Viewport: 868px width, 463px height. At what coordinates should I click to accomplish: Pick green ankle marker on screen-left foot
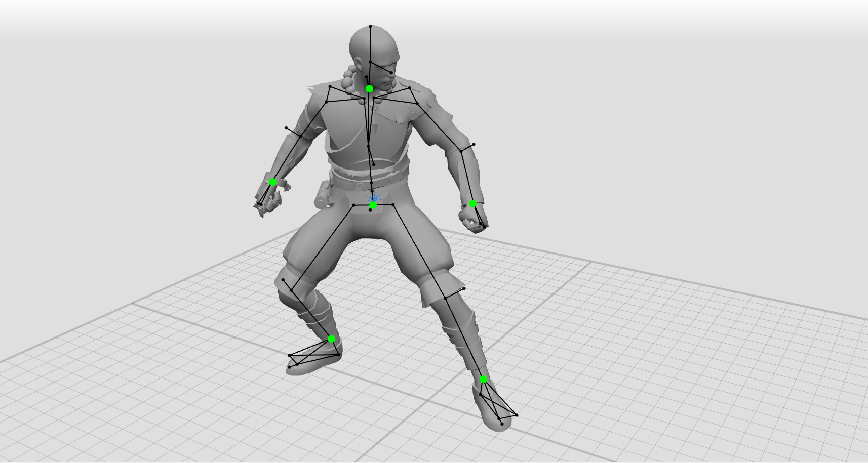332,339
